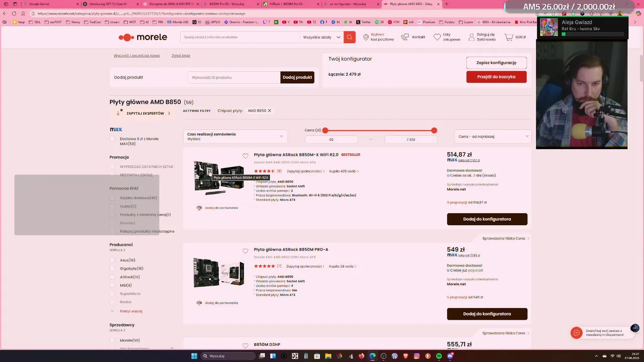The image size is (644, 362).
Task: Click the maximum price slider handle
Action: pyautogui.click(x=434, y=130)
